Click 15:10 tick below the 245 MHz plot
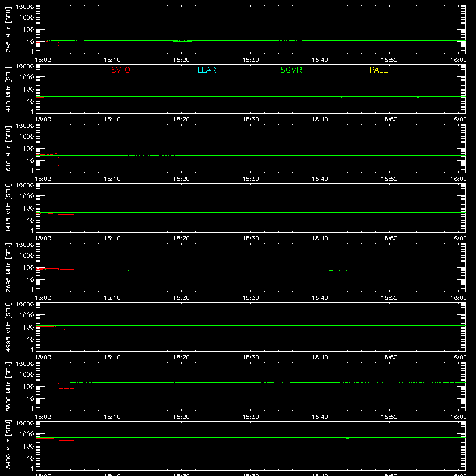 click(112, 60)
